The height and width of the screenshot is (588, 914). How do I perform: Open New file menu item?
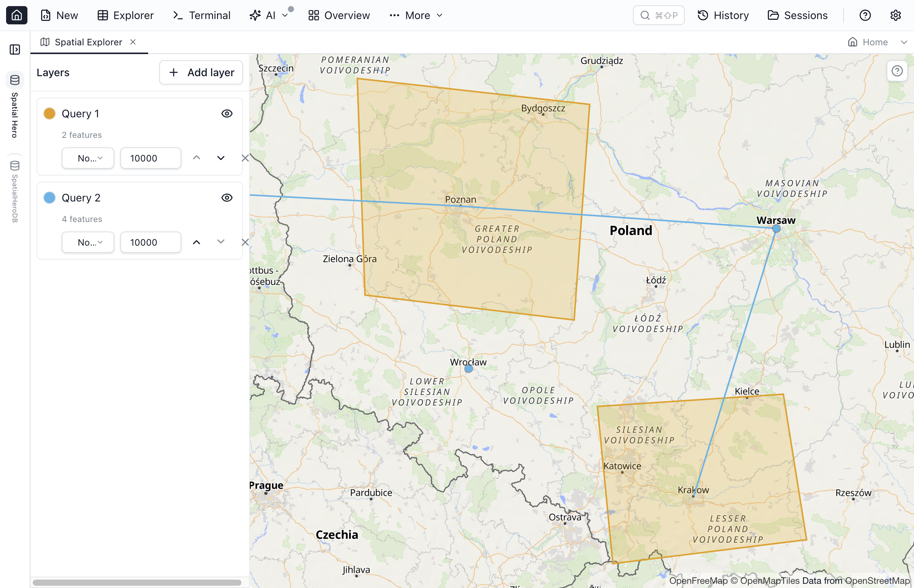(x=59, y=15)
